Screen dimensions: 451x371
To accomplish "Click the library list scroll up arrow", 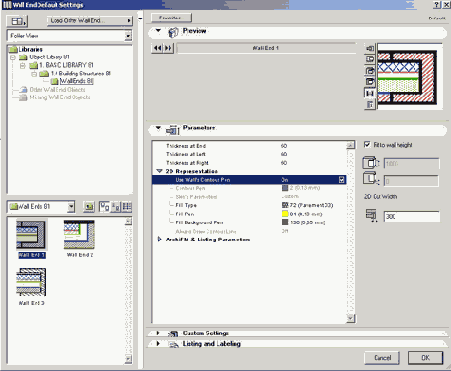I will point(129,221).
